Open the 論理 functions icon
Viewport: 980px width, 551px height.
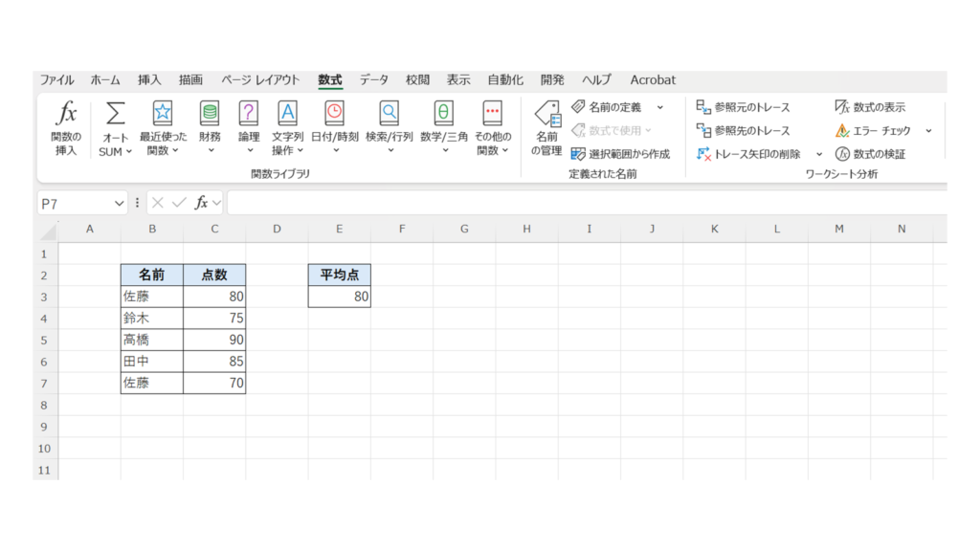(248, 114)
